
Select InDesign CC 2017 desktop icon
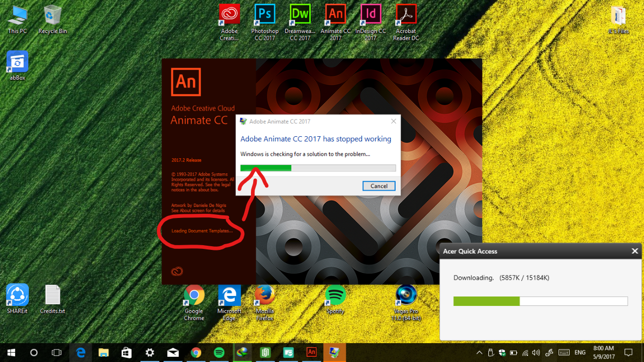point(370,23)
